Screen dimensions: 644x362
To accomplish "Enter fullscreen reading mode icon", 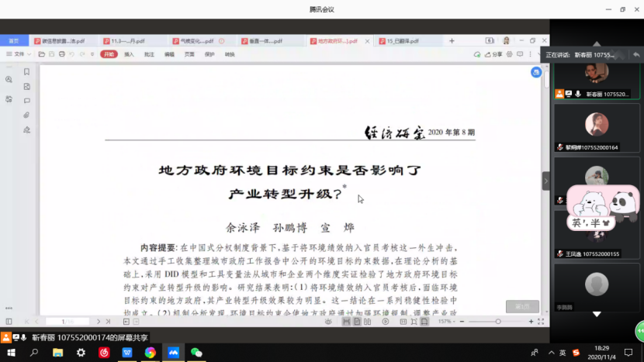I will click(x=541, y=322).
